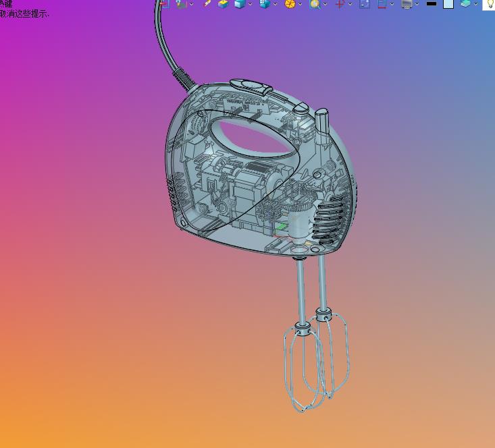Click the blue square view icon
The height and width of the screenshot is (448, 495).
pyautogui.click(x=365, y=4)
